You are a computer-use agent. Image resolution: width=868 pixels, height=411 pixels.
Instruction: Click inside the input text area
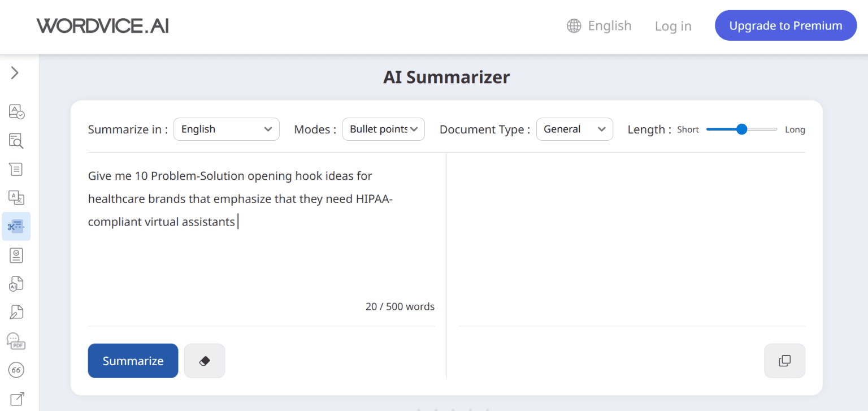tap(260, 260)
